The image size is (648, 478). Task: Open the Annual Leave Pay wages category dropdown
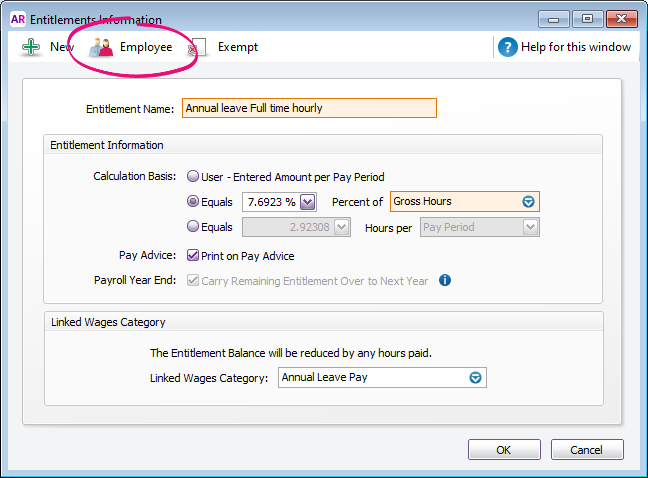[476, 378]
